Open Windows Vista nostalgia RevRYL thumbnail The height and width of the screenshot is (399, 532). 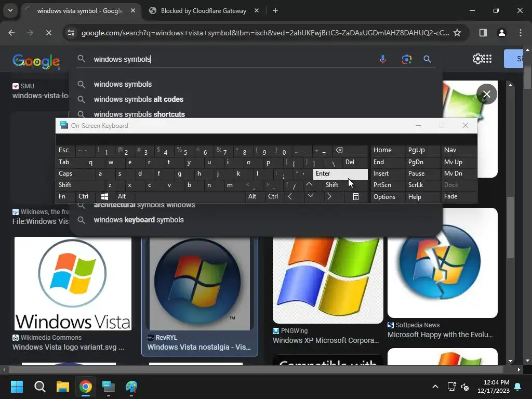coord(199,284)
